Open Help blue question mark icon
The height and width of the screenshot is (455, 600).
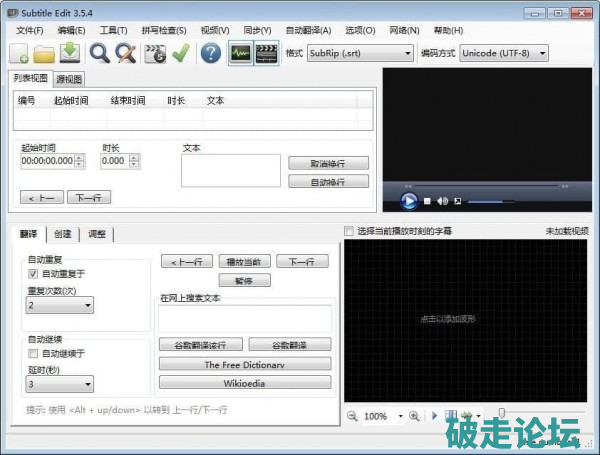210,54
